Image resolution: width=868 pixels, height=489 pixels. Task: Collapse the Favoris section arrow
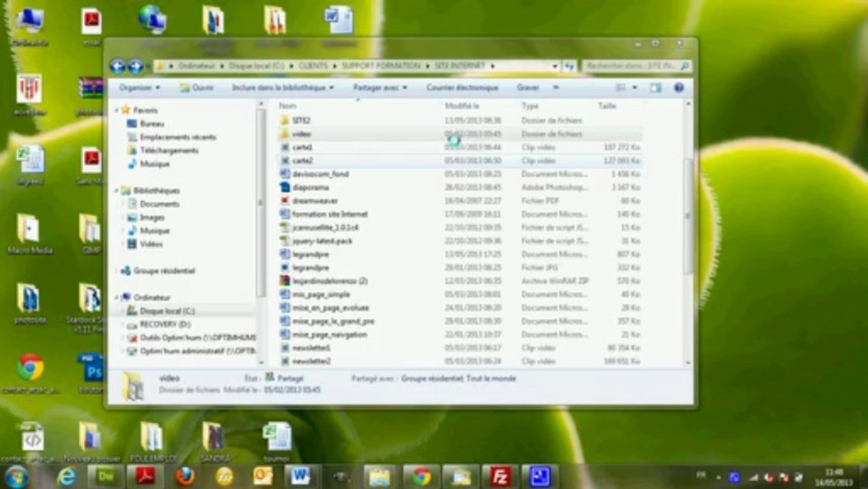click(117, 110)
